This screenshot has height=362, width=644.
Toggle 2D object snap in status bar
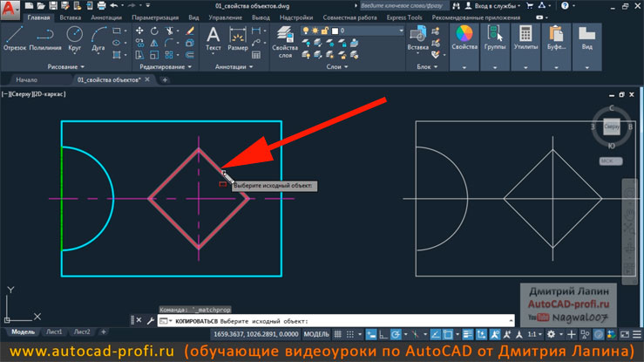pyautogui.click(x=448, y=334)
